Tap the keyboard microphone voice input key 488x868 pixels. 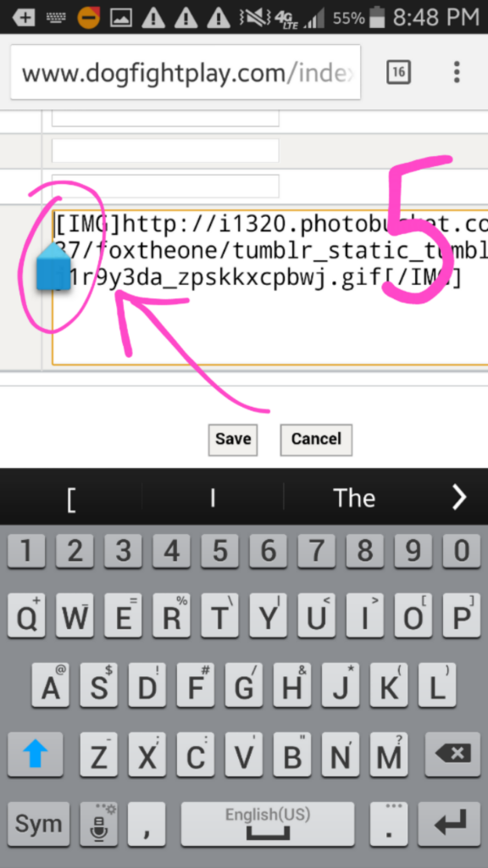[99, 824]
